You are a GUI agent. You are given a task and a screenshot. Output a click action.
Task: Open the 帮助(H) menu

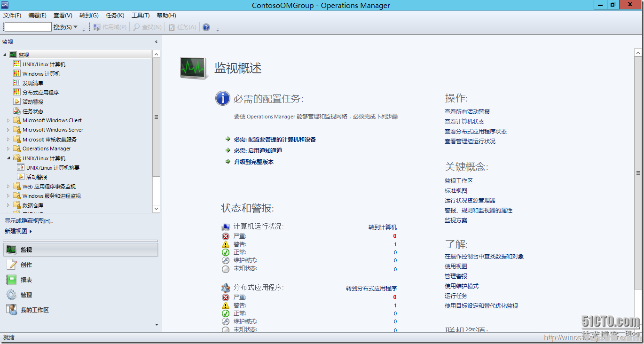(166, 16)
